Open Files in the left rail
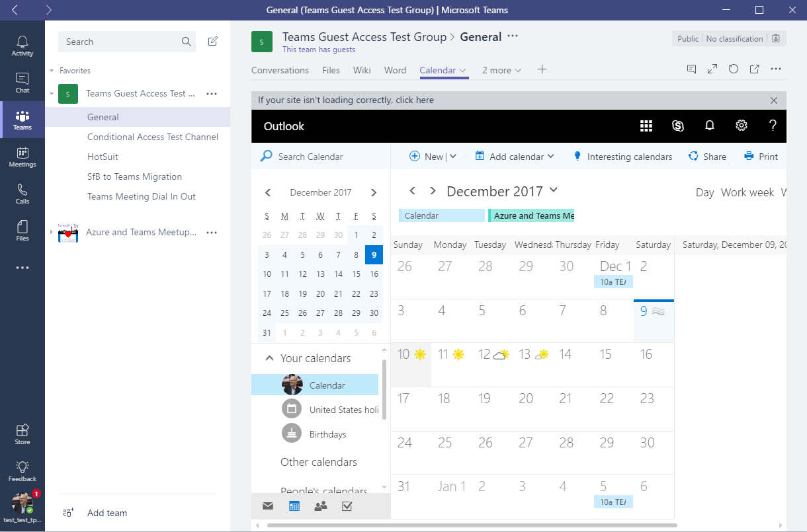This screenshot has width=807, height=532. pos(22,231)
